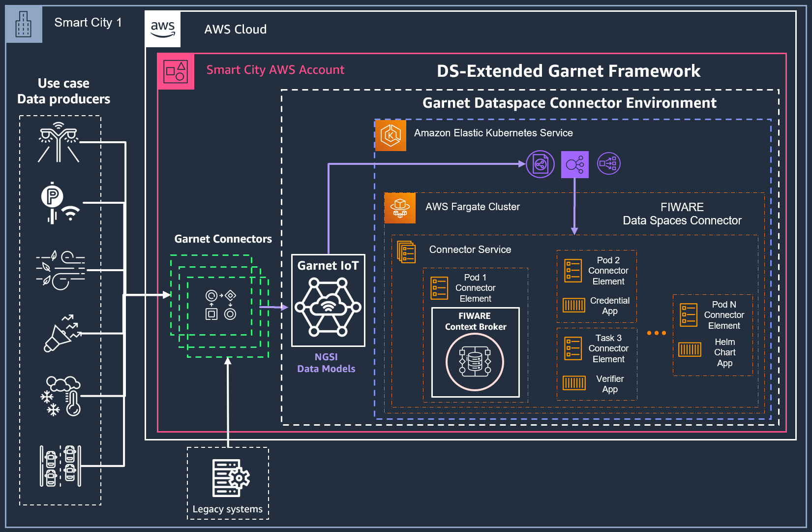
Task: Select the Helm Chart App text
Action: 725,352
